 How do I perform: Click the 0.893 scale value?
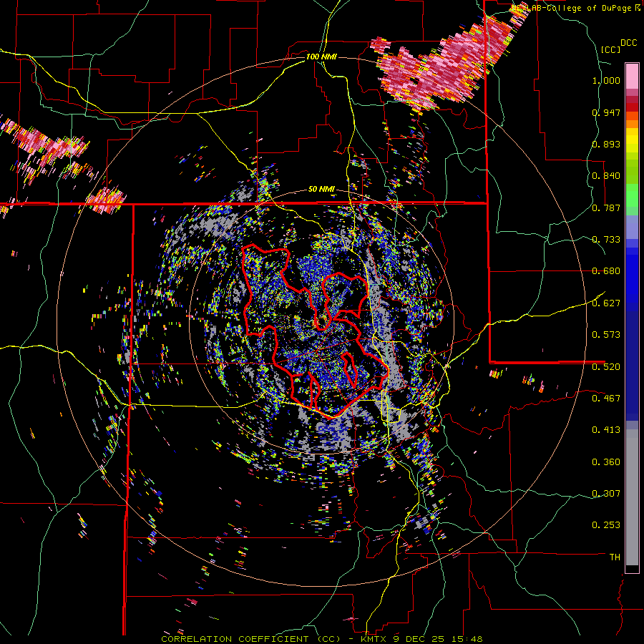pos(606,144)
